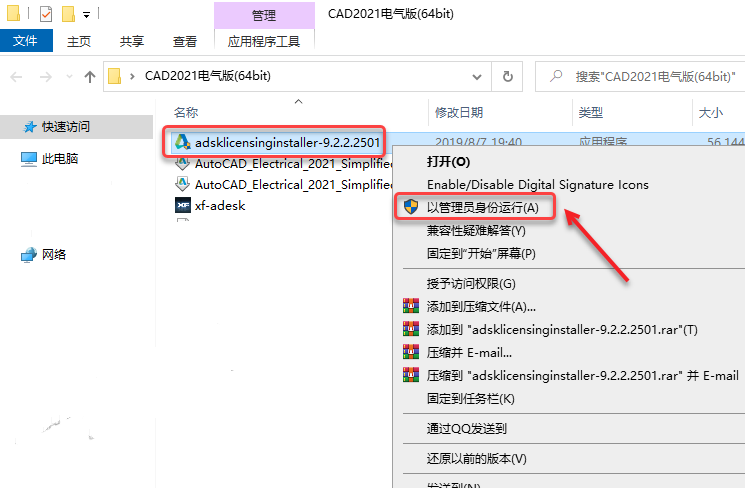
Task: Click the breadcrumb chevron before CAD2021电气版
Action: click(132, 76)
